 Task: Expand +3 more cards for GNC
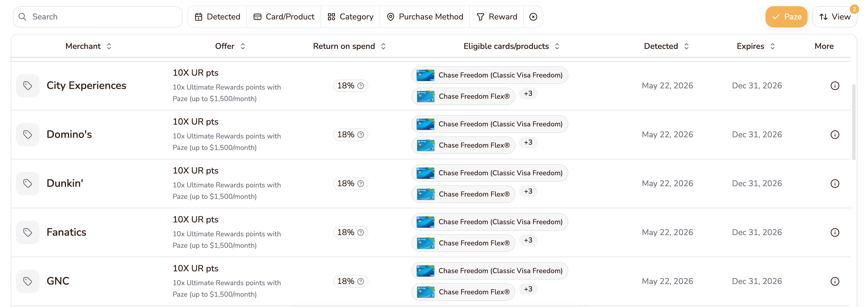point(528,289)
